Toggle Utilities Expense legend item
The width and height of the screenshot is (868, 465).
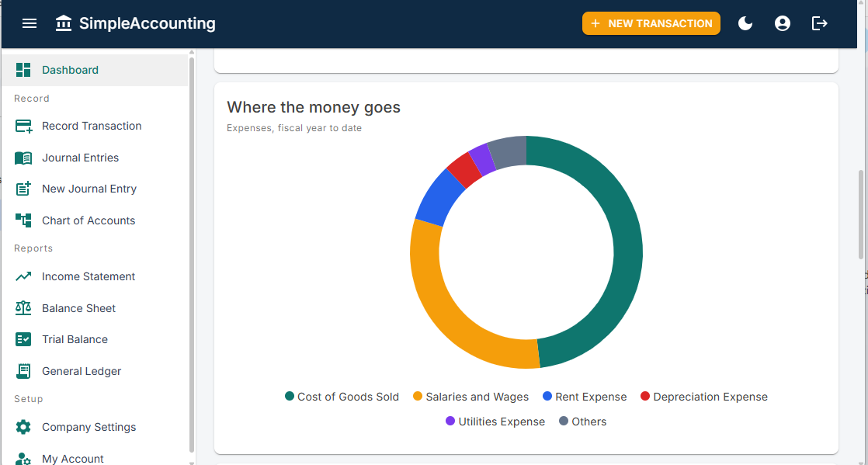[495, 422]
